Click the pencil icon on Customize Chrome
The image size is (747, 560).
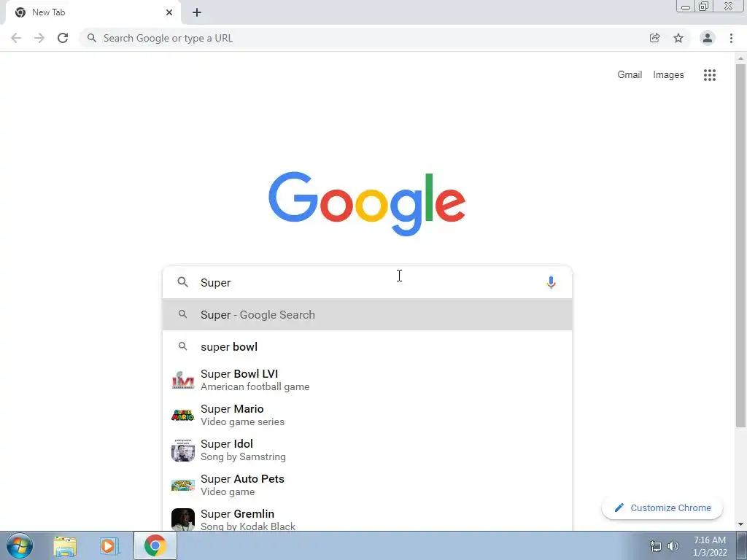[619, 507]
